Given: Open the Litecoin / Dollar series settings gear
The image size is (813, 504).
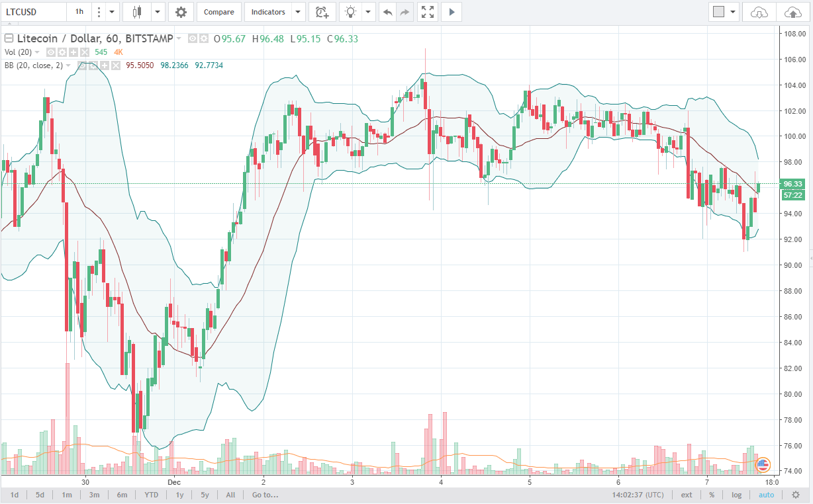Looking at the screenshot, I should click(x=204, y=39).
